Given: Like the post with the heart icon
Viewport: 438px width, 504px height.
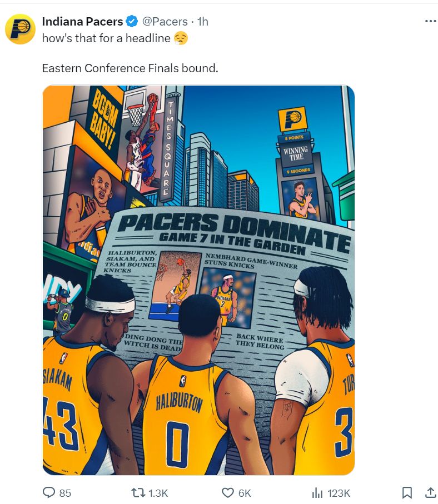Looking at the screenshot, I should (228, 492).
